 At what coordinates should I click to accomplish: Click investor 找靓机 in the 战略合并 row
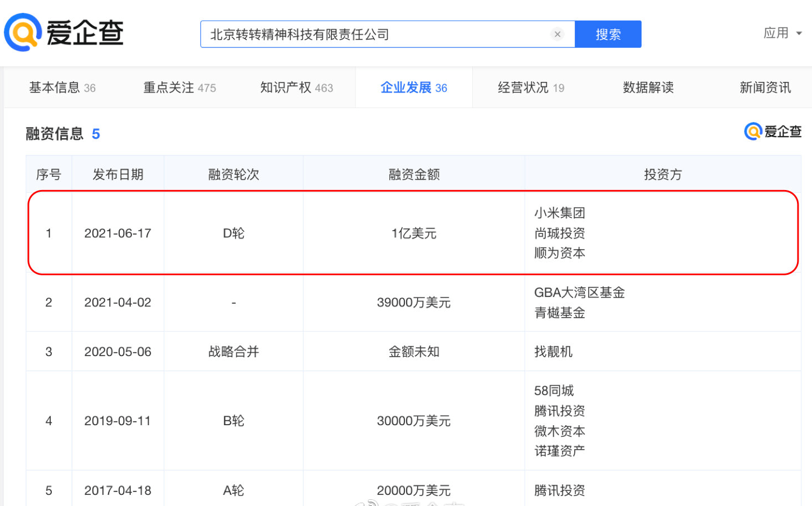click(x=553, y=352)
